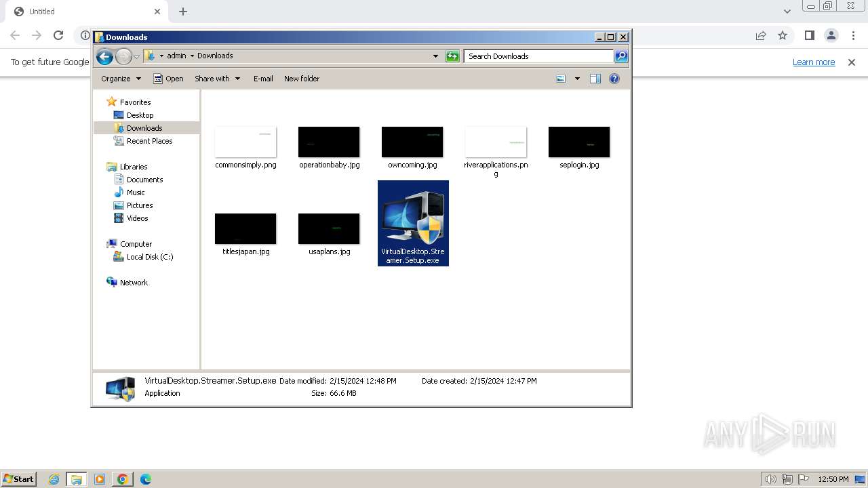Click the search magnifier in Downloads window
868x488 pixels.
coord(621,56)
